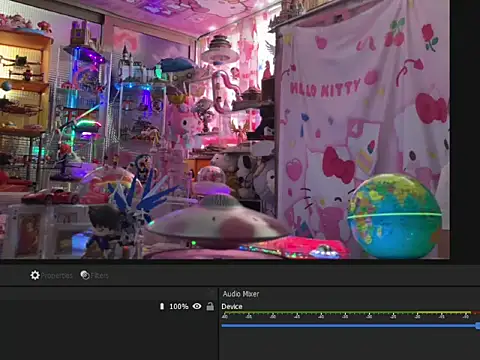
Task: Click the battery icon beside 100%
Action: (x=162, y=306)
